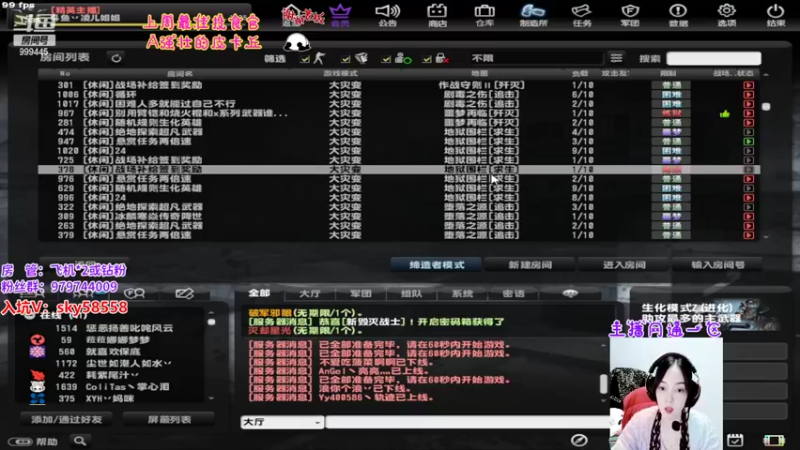Open the 大厅 chat channel dropdown
The width and height of the screenshot is (800, 450).
pyautogui.click(x=282, y=422)
